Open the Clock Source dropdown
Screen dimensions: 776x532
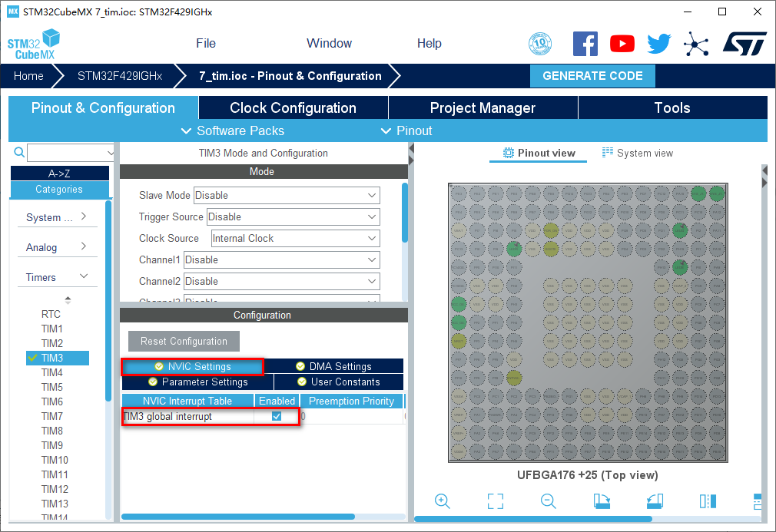point(295,238)
